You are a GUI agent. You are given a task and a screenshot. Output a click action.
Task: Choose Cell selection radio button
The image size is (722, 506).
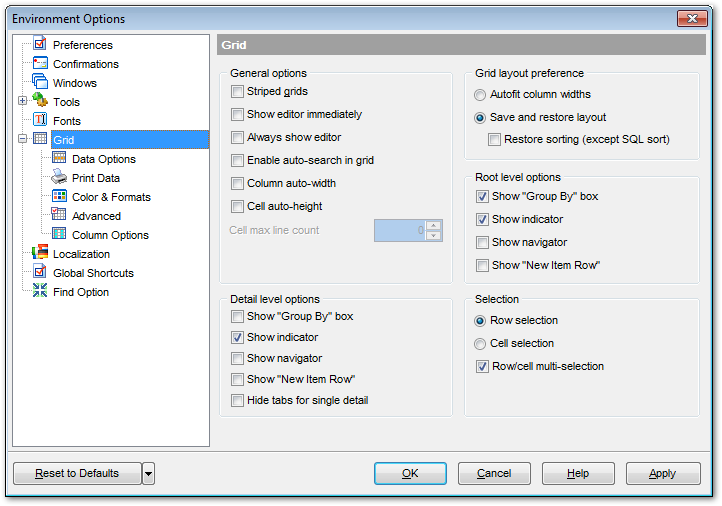tap(480, 344)
